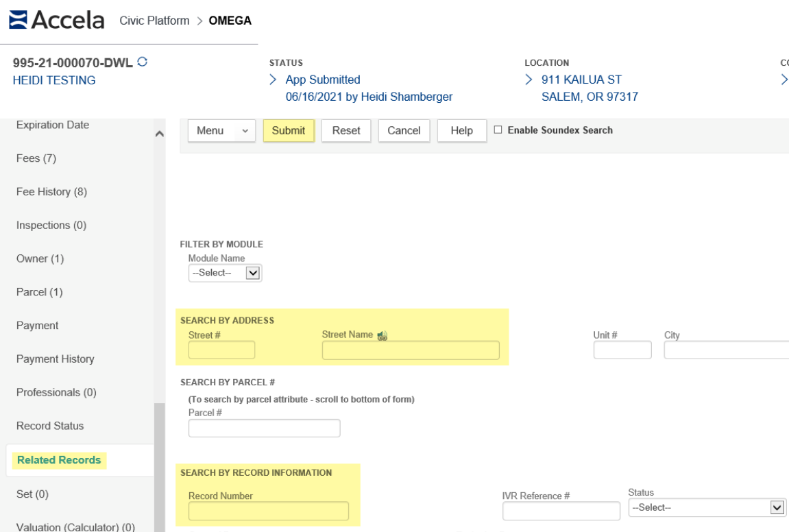
Task: Open the Module Name dropdown
Action: [226, 273]
